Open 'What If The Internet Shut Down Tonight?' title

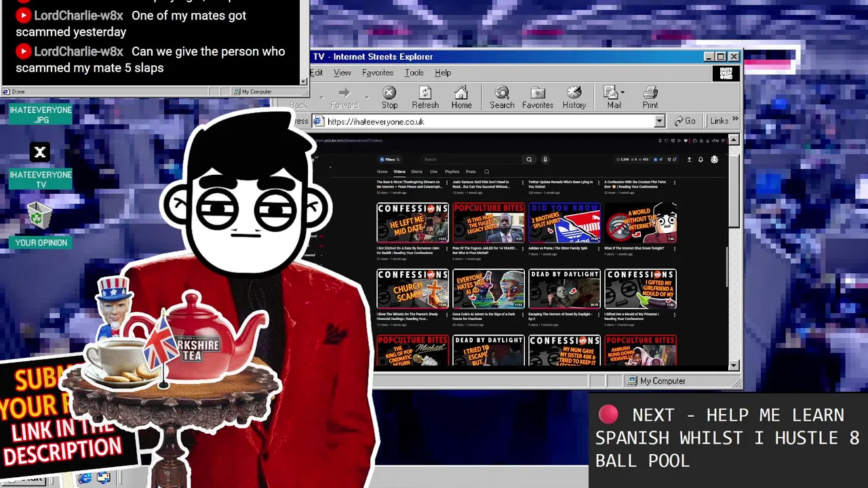pyautogui.click(x=634, y=248)
